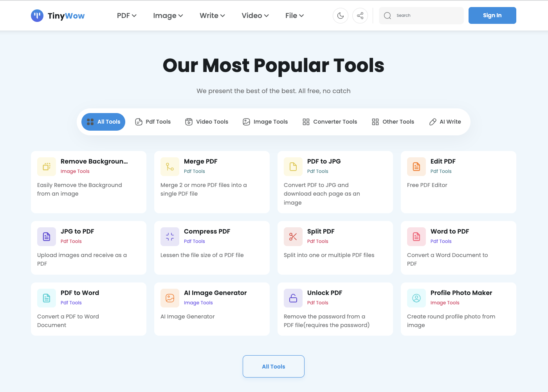Image resolution: width=548 pixels, height=392 pixels.
Task: Click 'Convert PDF to JPG and download' description
Action: pyautogui.click(x=322, y=194)
